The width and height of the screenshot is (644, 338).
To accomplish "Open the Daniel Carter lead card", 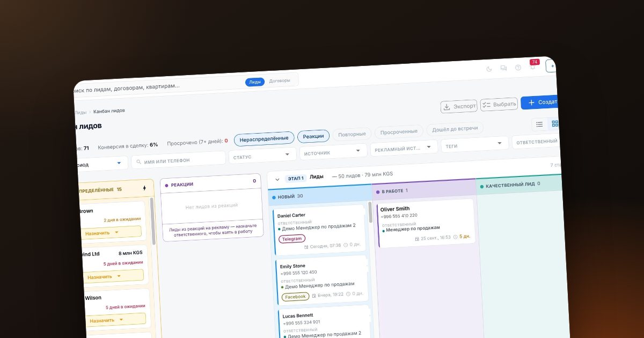I will pos(320,231).
